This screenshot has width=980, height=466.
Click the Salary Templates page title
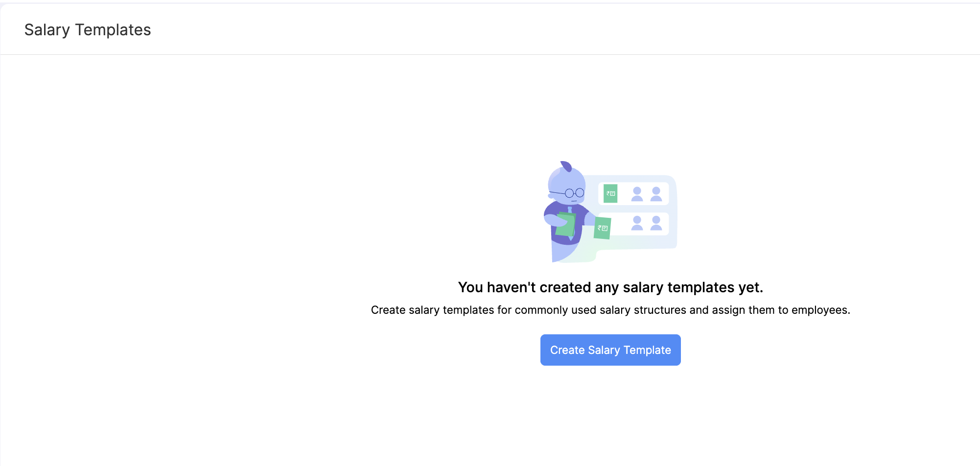(88, 30)
